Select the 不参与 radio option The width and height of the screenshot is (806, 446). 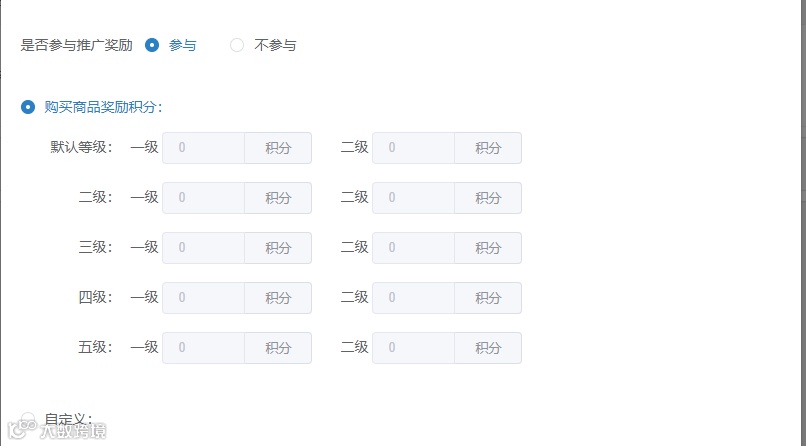click(237, 45)
